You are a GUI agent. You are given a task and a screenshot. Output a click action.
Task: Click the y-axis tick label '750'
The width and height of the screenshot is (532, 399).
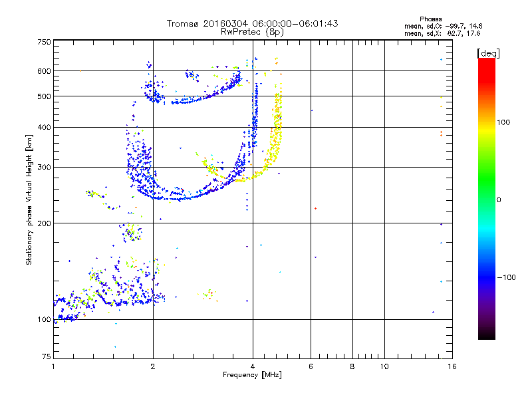[44, 42]
